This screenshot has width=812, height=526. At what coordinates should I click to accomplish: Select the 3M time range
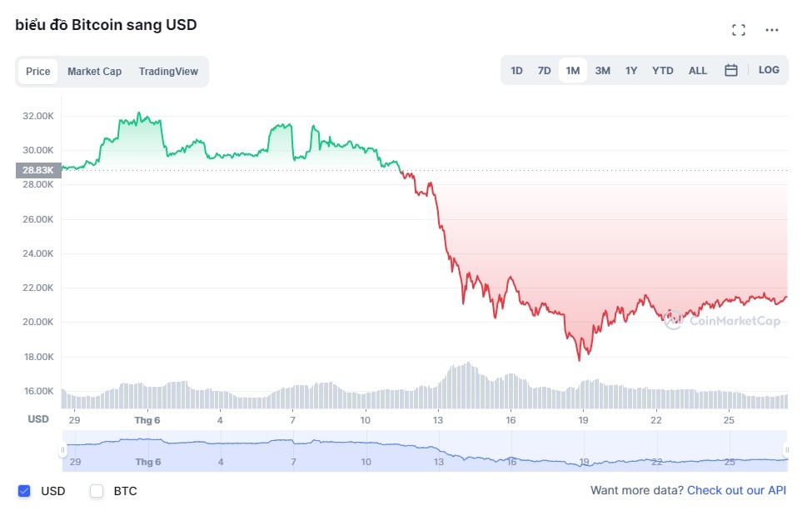(602, 71)
